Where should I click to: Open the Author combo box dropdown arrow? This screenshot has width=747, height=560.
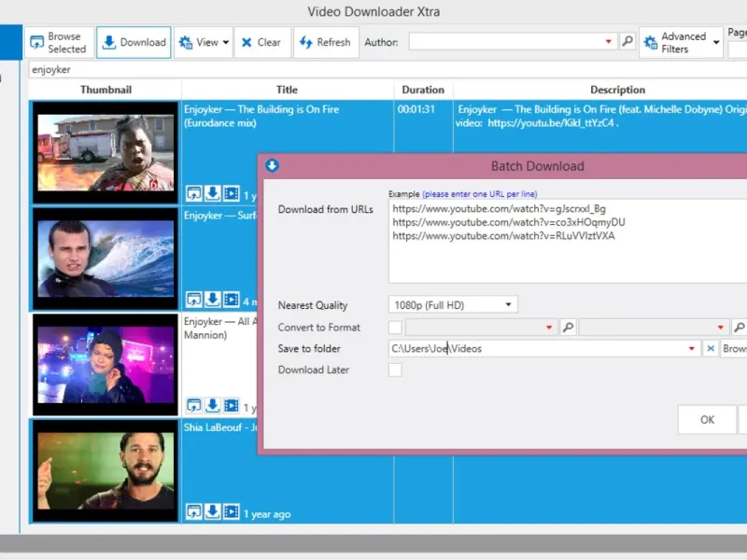(x=609, y=41)
